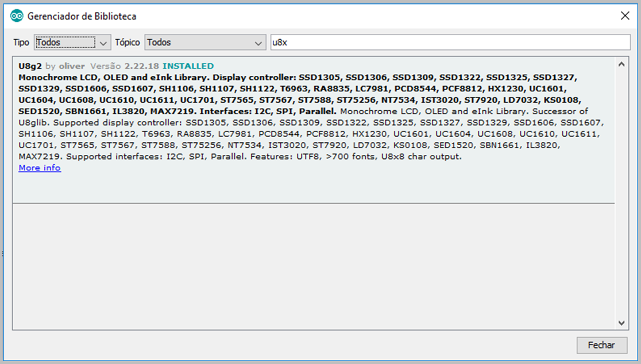Viewport: 641px width, 364px height.
Task: Open the Tipo dropdown set to Todos
Action: [72, 42]
